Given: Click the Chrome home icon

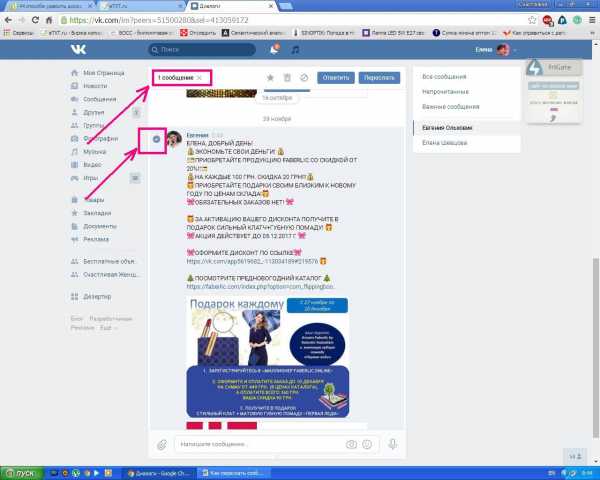Looking at the screenshot, I should (49, 20).
